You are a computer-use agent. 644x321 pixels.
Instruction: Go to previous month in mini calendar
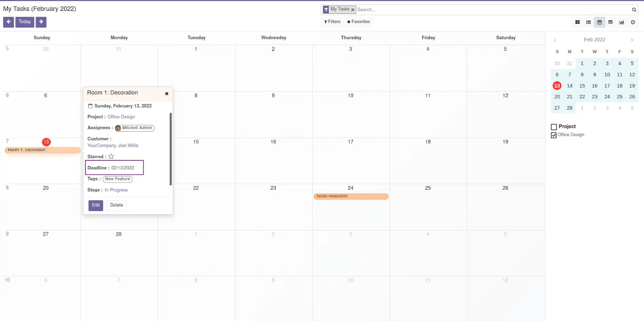555,40
